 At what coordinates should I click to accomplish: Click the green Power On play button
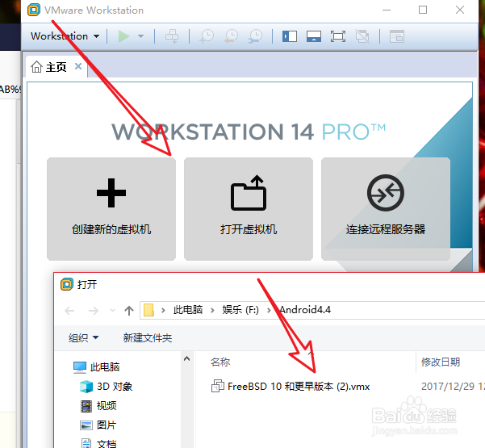coord(124,36)
